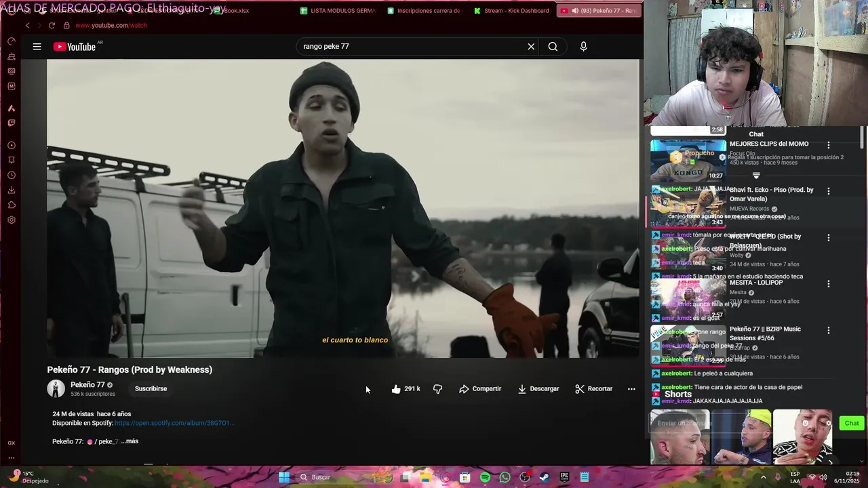Open Epic Games launcher from the taskbar

click(564, 477)
